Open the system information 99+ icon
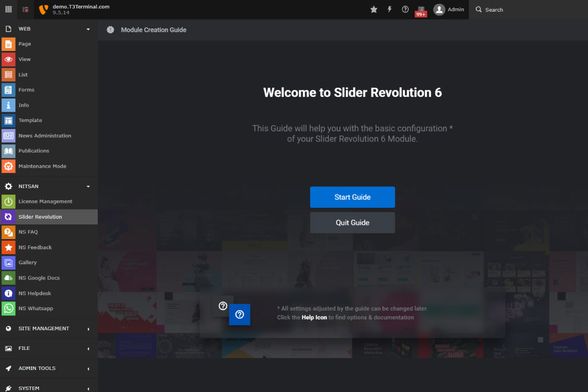Screen dimensions: 588x392 click(x=421, y=11)
